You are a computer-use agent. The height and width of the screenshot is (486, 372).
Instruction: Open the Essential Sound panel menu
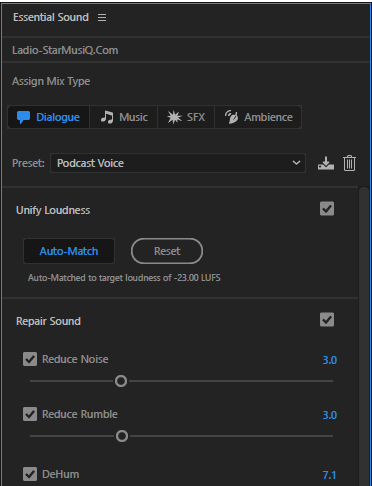pos(102,17)
